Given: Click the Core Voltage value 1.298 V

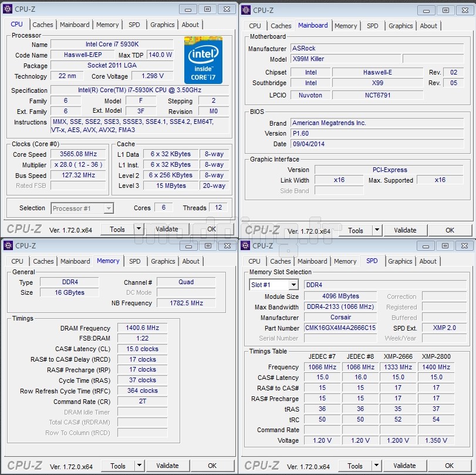Looking at the screenshot, I should (x=153, y=76).
